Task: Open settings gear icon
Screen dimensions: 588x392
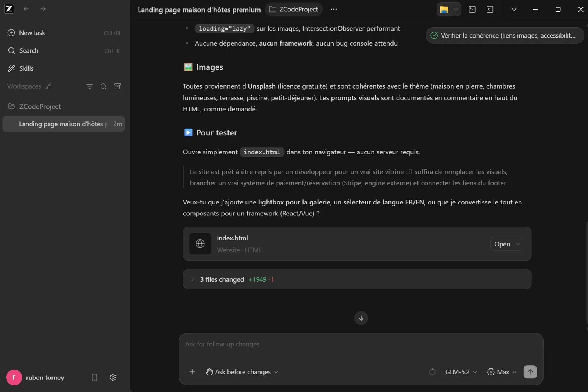Action: coord(113,378)
